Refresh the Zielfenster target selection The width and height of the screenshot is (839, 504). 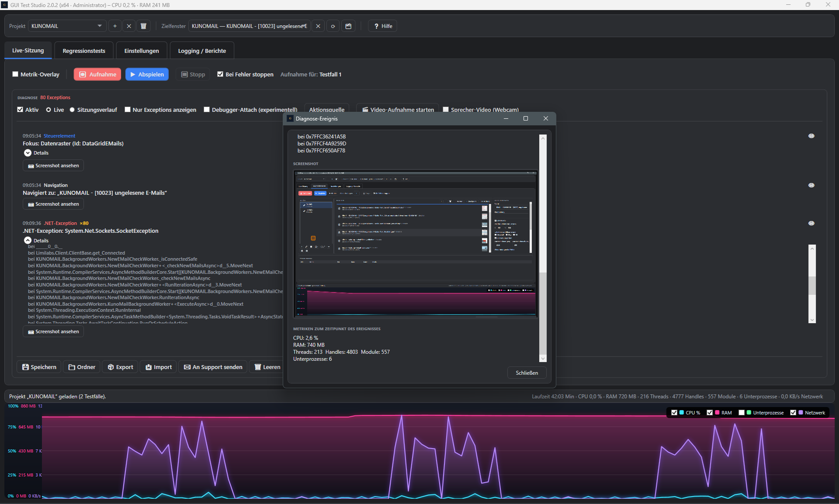coord(333,26)
